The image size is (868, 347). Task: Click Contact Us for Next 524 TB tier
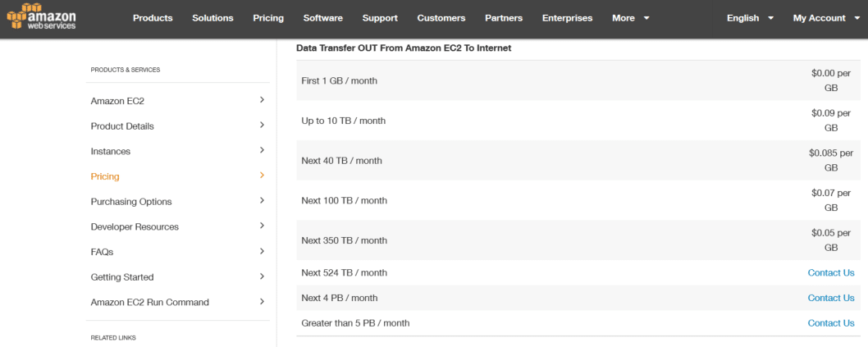[x=831, y=273]
